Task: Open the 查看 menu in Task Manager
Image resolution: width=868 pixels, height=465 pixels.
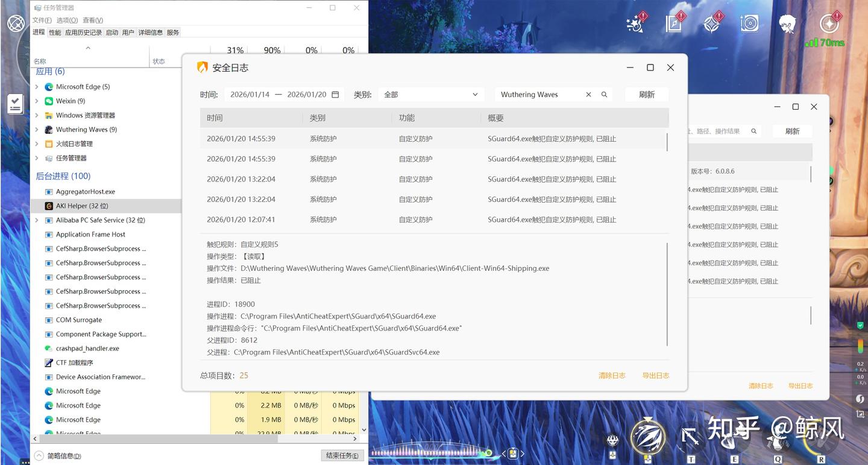Action: [93, 21]
